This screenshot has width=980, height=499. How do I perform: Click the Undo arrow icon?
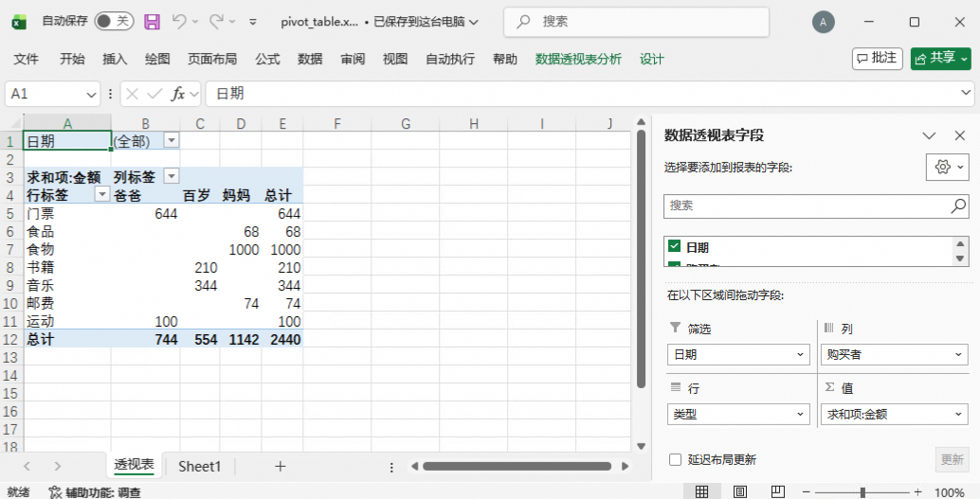tap(179, 21)
